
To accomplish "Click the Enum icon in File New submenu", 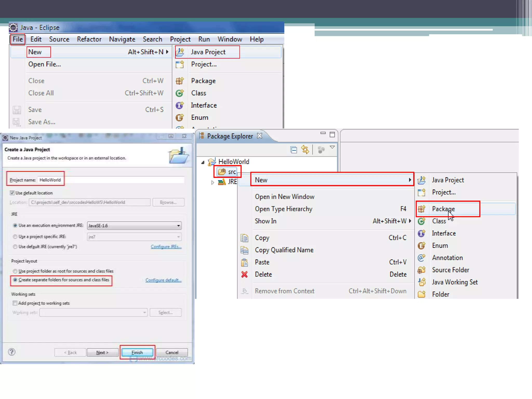I will coord(179,117).
